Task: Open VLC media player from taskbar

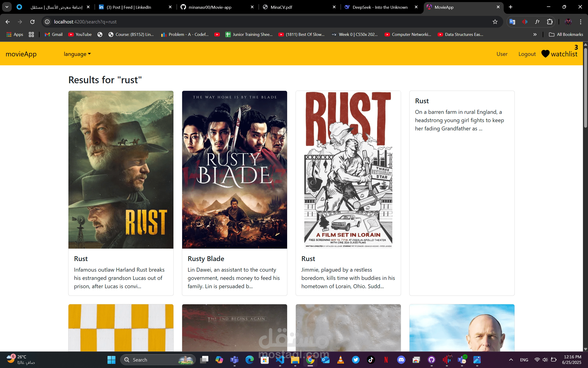Action: click(341, 360)
